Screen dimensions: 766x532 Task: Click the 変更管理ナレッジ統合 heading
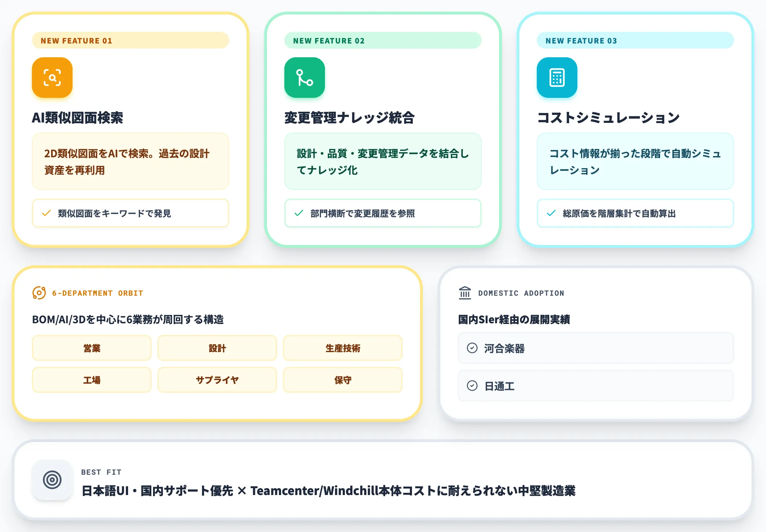[x=350, y=118]
